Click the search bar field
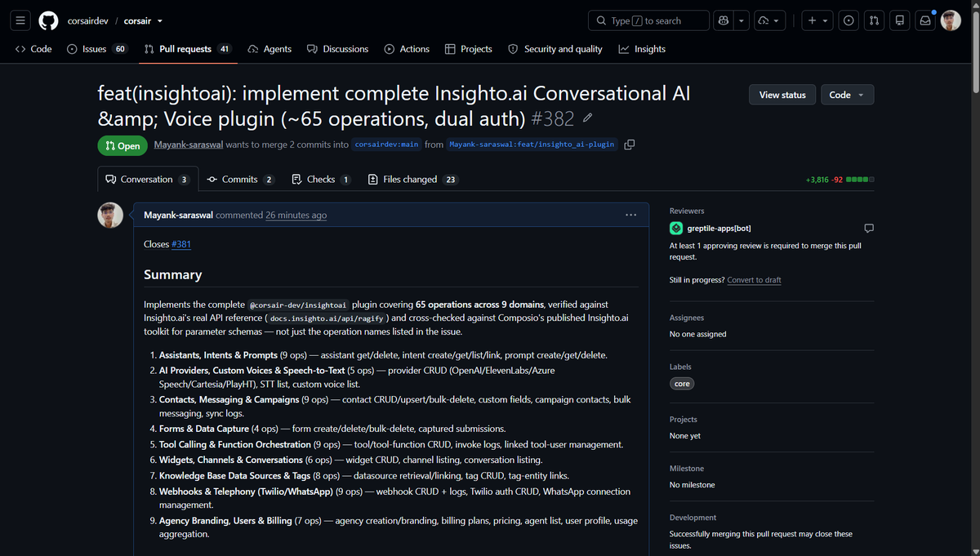Image resolution: width=980 pixels, height=556 pixels. (x=648, y=20)
